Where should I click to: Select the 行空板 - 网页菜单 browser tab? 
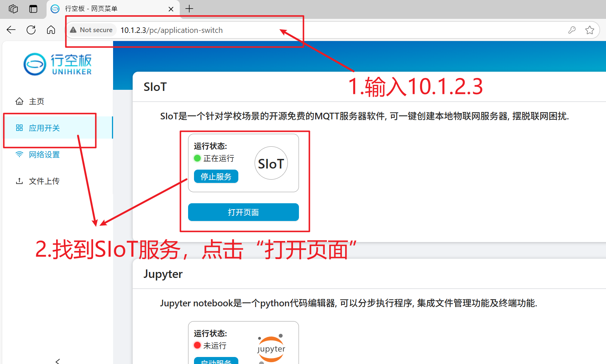pyautogui.click(x=113, y=9)
